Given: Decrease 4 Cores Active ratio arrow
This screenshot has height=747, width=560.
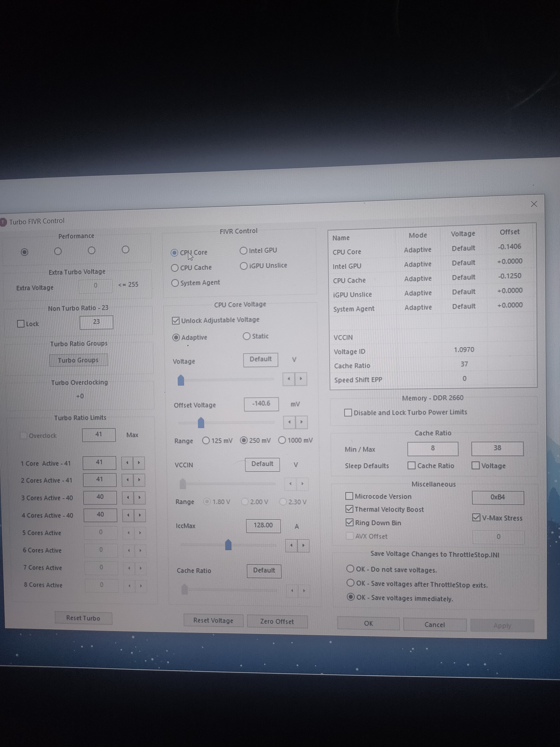Looking at the screenshot, I should pyautogui.click(x=128, y=515).
